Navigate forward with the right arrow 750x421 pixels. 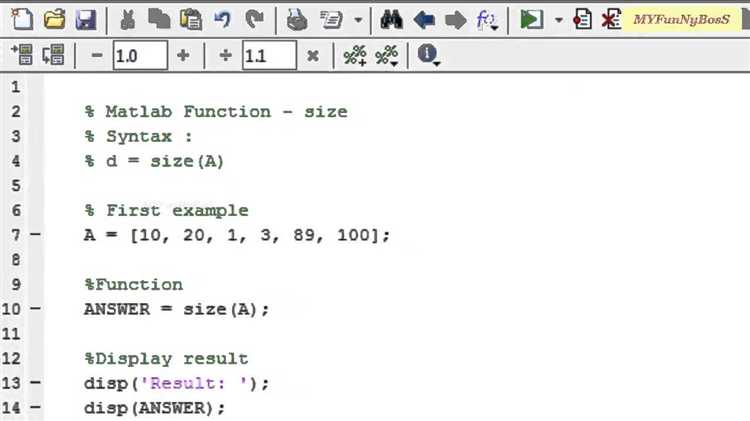coord(455,20)
